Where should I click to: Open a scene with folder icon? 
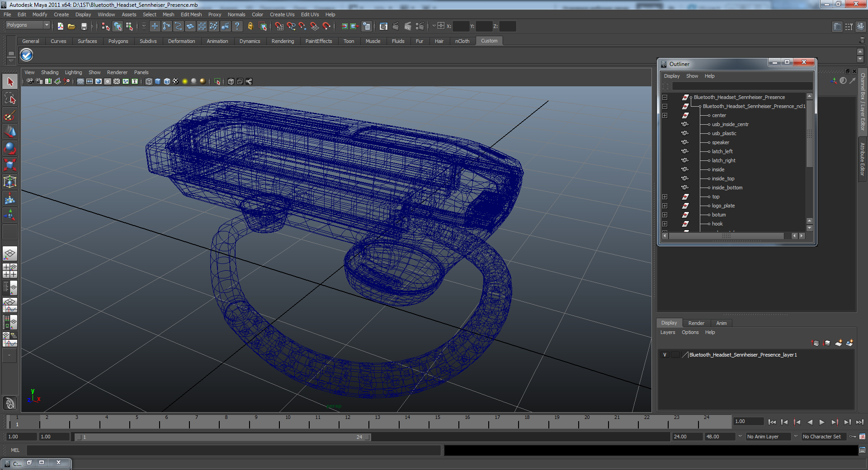[x=71, y=26]
